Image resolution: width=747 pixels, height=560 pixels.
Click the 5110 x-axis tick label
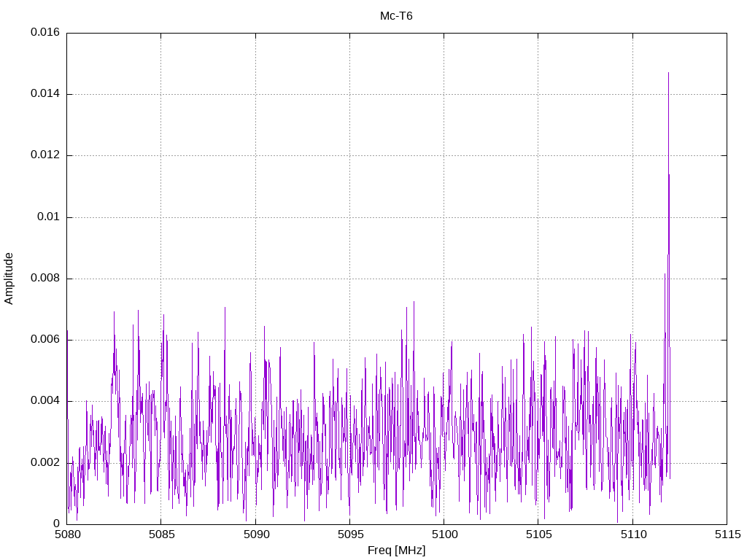point(632,535)
